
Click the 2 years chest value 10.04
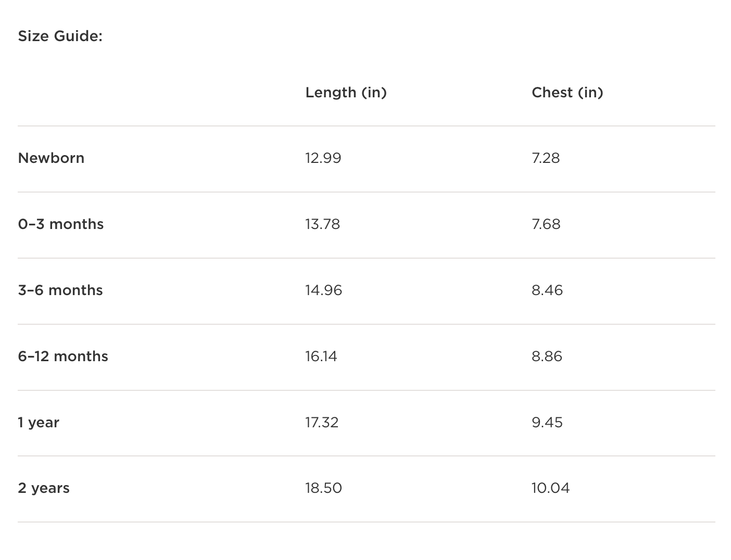pyautogui.click(x=550, y=489)
